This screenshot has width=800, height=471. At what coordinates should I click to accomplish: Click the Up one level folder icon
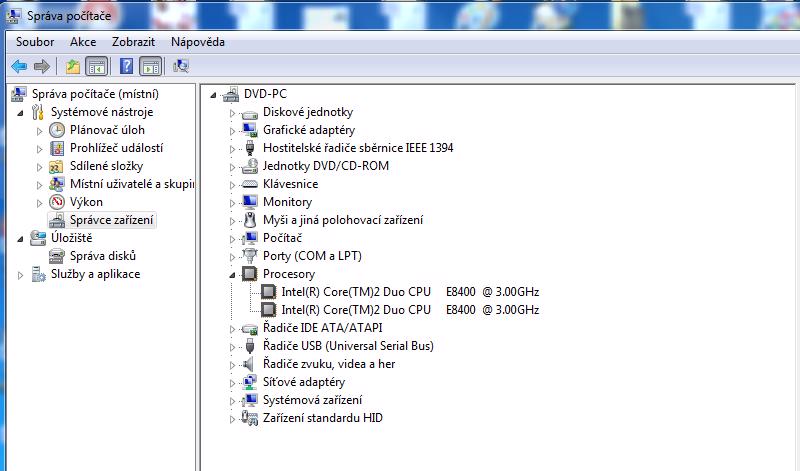[73, 66]
